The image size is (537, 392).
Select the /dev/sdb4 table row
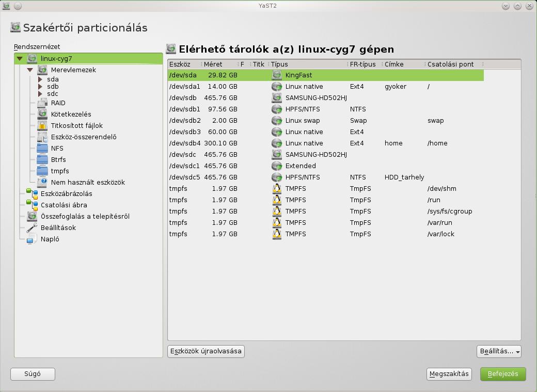(x=326, y=143)
